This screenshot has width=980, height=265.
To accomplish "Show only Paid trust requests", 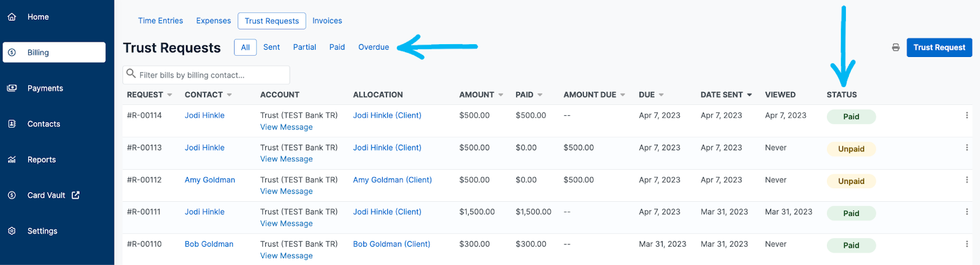I will [337, 47].
